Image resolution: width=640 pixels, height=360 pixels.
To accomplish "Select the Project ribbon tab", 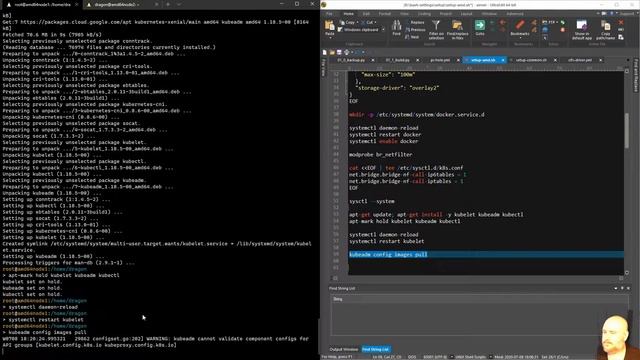I will tap(445, 14).
